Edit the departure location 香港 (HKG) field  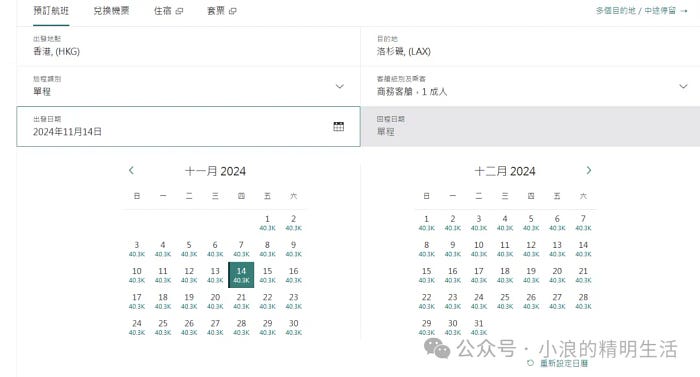pos(188,46)
